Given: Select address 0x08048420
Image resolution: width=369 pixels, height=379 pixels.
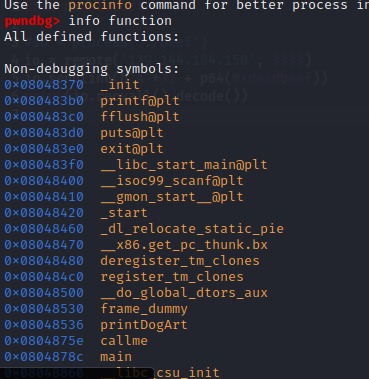Looking at the screenshot, I should (44, 213).
